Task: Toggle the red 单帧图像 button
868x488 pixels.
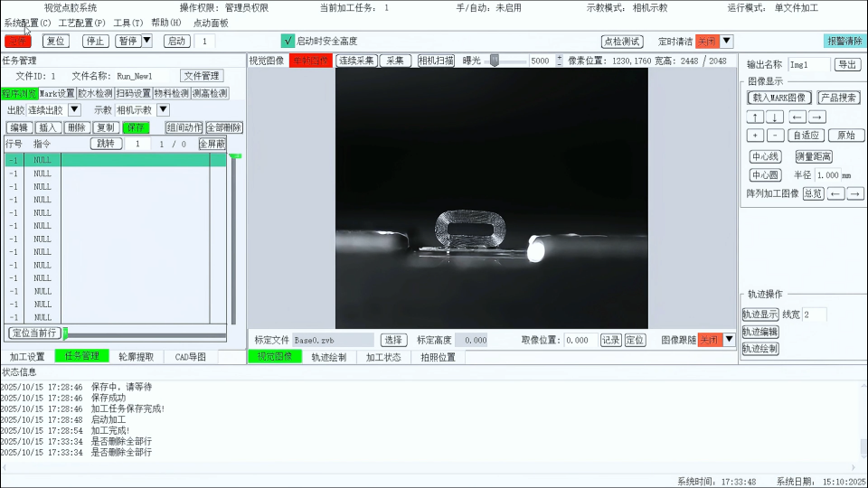Action: pyautogui.click(x=310, y=61)
